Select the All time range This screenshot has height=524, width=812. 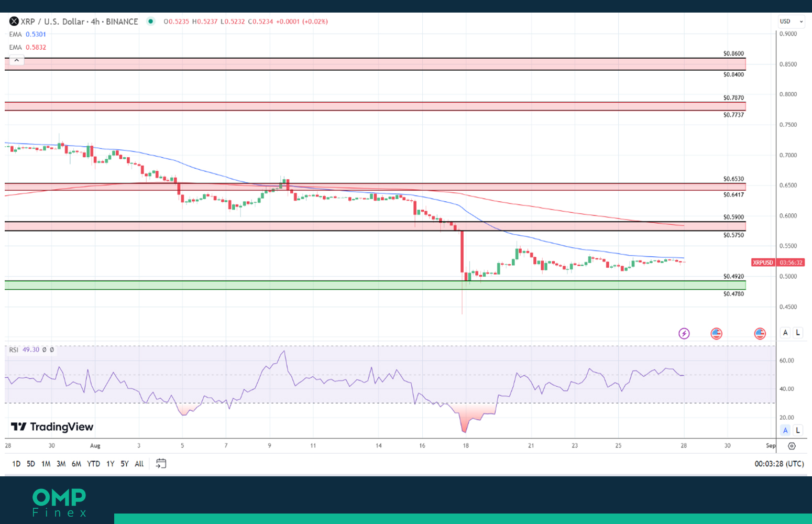(139, 464)
